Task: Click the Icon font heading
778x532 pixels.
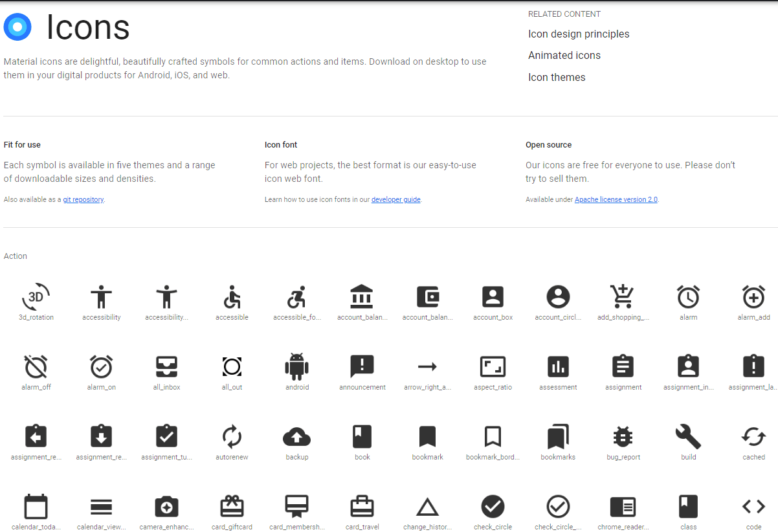Action: pyautogui.click(x=281, y=144)
